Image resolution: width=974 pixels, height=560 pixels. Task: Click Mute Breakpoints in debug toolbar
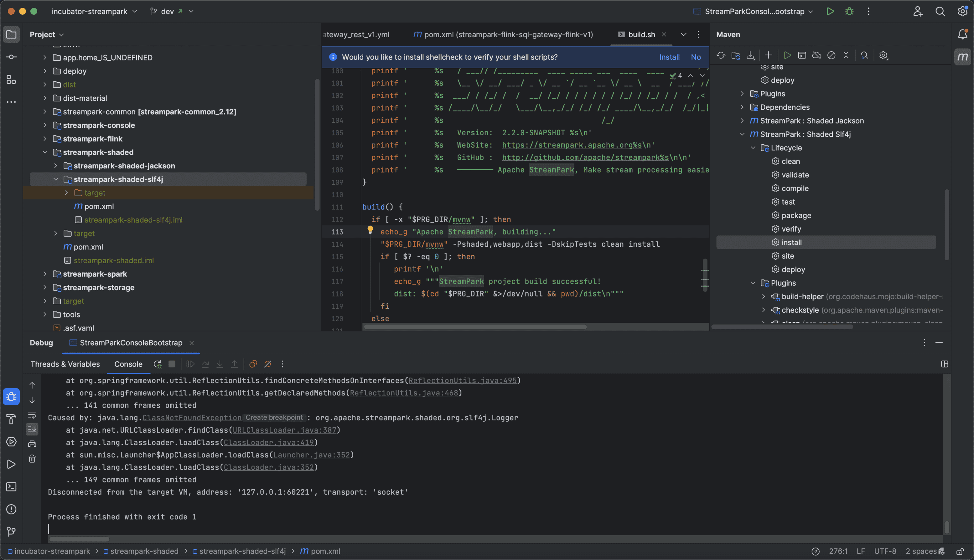click(268, 364)
